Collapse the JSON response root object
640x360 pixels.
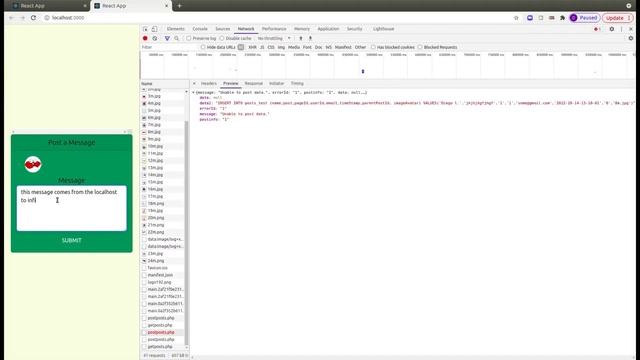coord(193,93)
